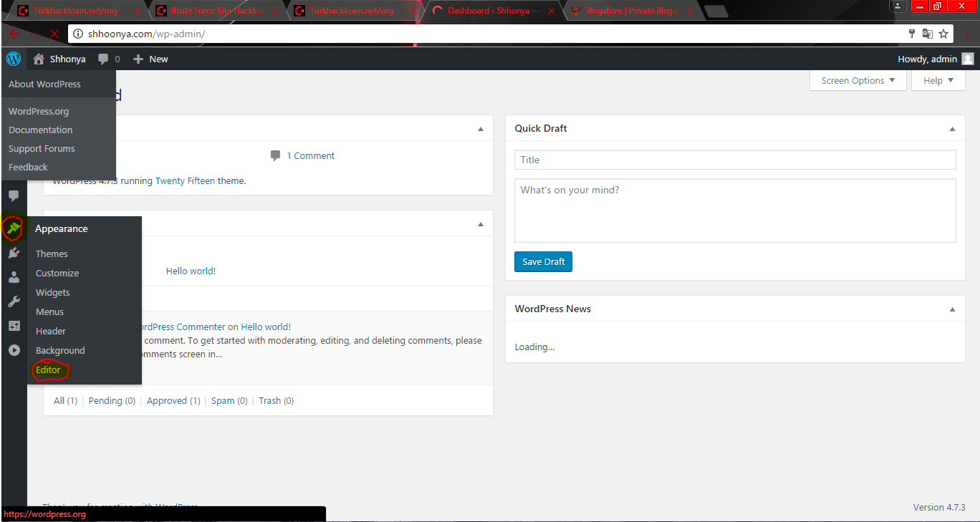Select WordPress.org menu item
The image size is (980, 522).
coord(39,111)
